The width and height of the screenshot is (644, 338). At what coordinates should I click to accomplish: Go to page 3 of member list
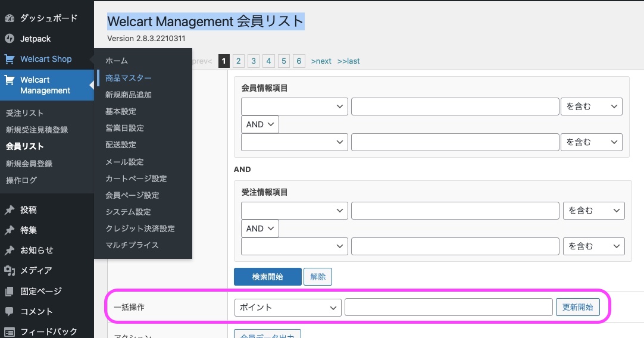tap(254, 61)
